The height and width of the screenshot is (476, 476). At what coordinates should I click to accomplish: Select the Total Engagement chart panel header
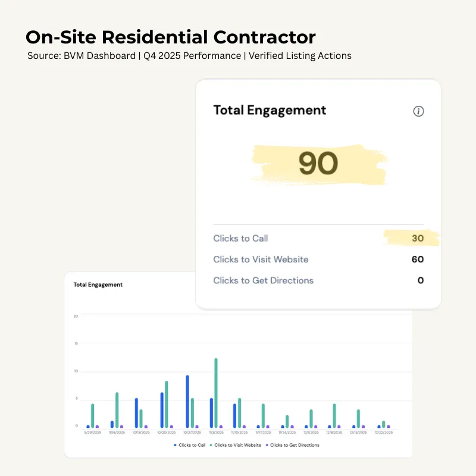click(98, 284)
